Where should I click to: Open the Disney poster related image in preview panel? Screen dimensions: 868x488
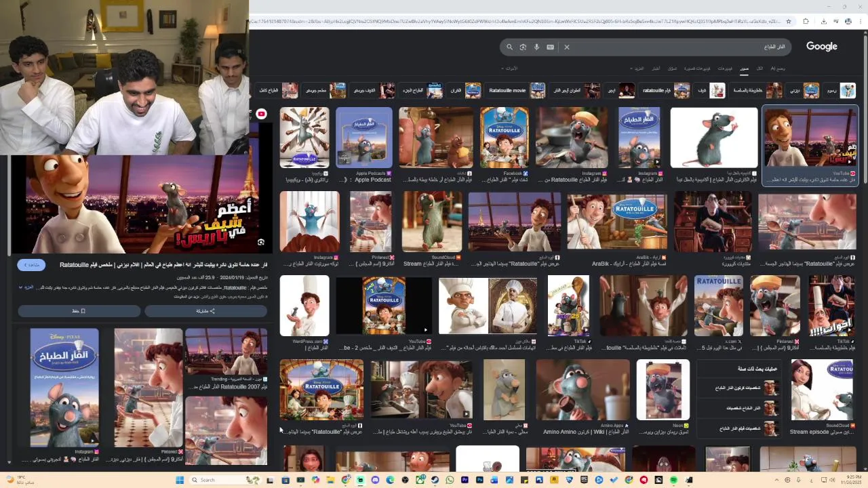point(64,388)
